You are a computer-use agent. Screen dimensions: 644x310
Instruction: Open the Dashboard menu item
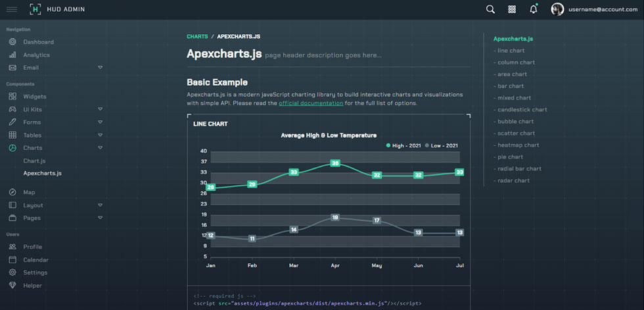tap(39, 42)
